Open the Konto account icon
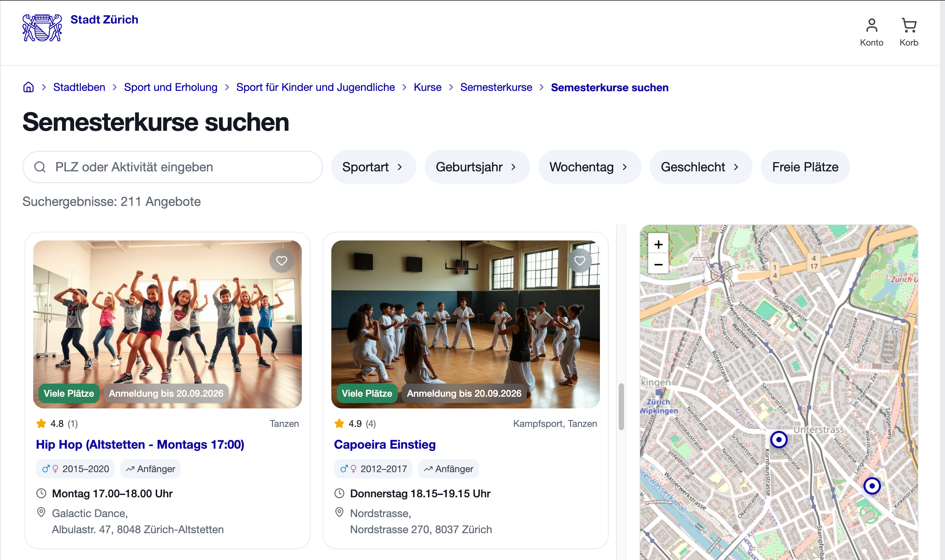The width and height of the screenshot is (945, 560). pyautogui.click(x=872, y=33)
